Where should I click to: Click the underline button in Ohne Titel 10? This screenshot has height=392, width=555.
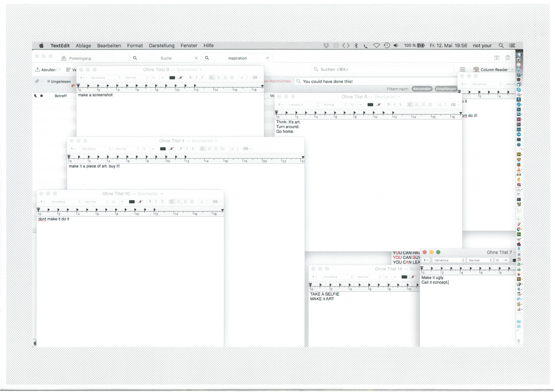(163, 202)
